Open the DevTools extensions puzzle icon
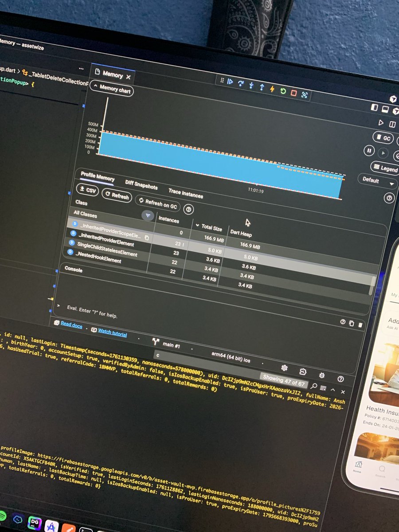The image size is (399, 532). pyautogui.click(x=303, y=372)
